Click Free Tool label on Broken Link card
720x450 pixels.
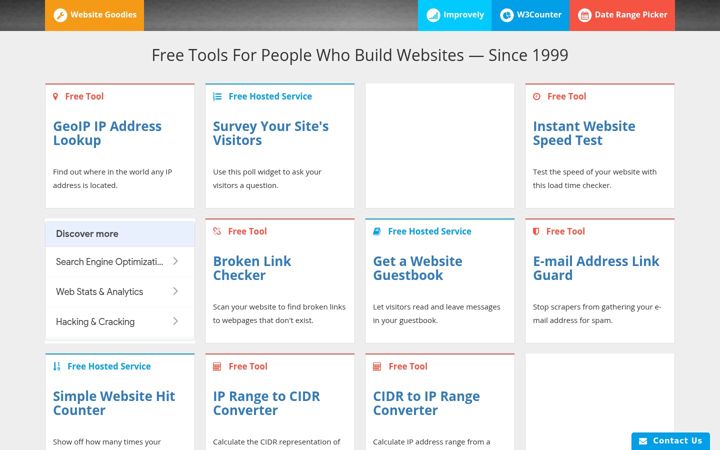click(x=247, y=231)
